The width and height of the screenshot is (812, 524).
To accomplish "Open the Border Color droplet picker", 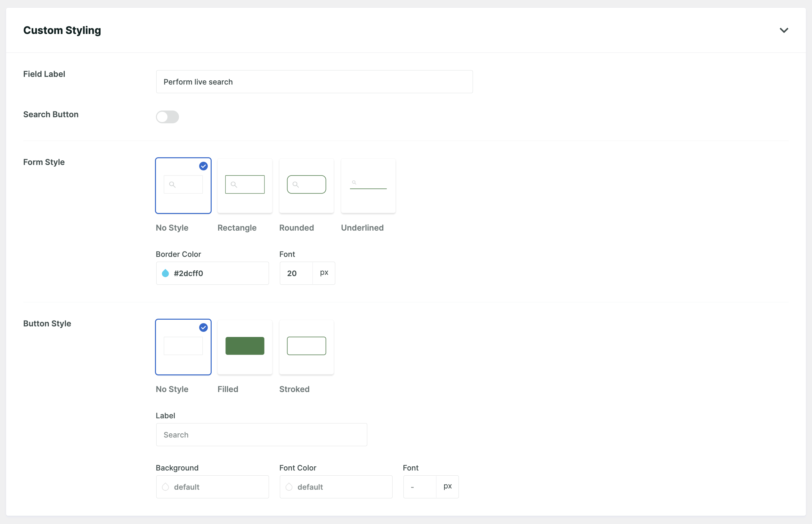I will (166, 273).
